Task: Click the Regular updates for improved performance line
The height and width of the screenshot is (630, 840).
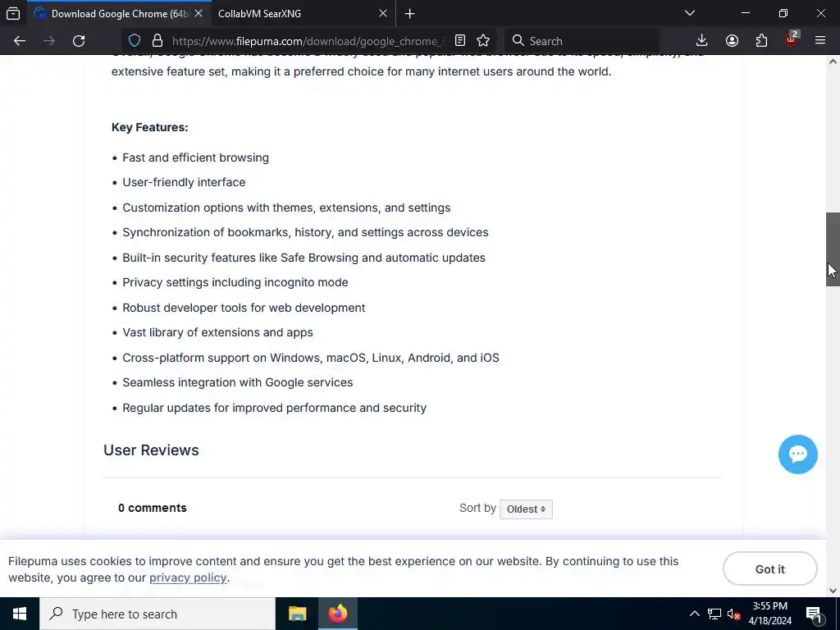Action: click(274, 408)
